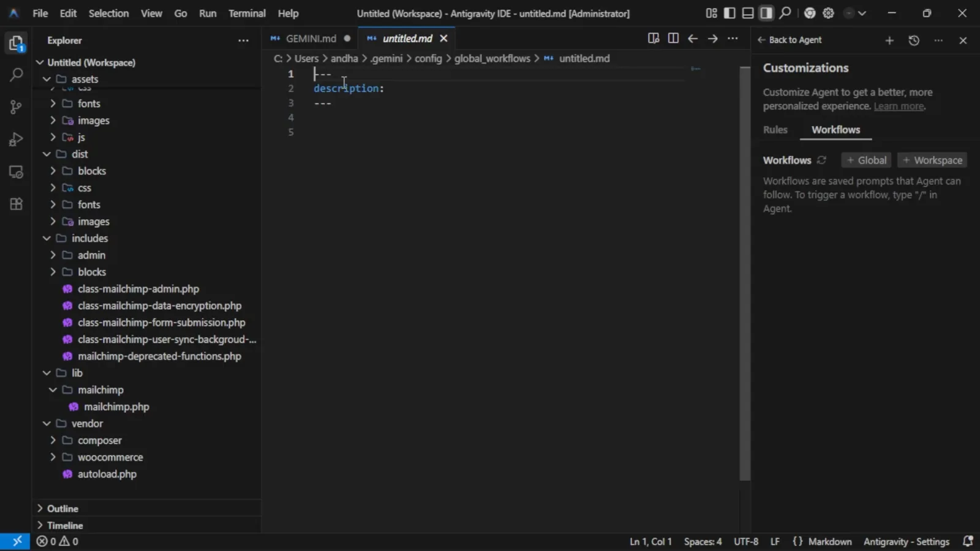This screenshot has height=551, width=980.
Task: Click the Ln 1, Col 1 indicator
Action: click(650, 542)
